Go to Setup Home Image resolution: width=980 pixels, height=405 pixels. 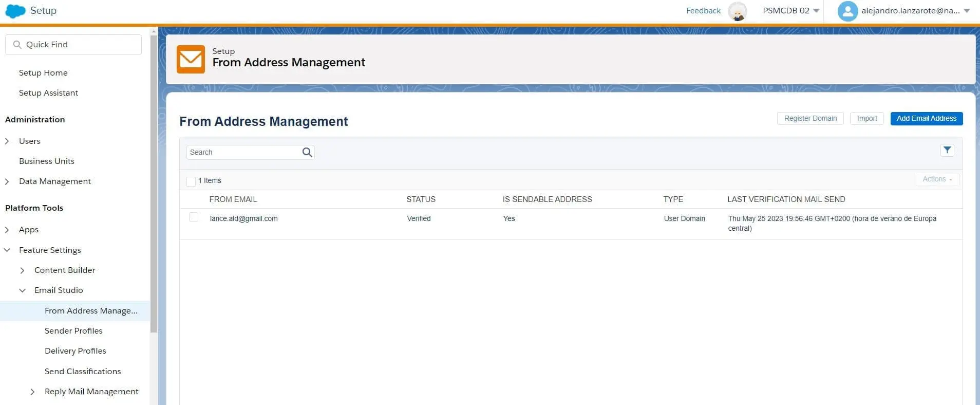(43, 72)
